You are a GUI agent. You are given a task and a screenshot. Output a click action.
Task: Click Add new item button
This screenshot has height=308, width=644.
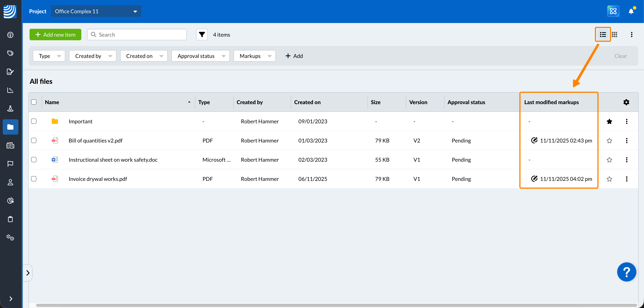pyautogui.click(x=55, y=35)
